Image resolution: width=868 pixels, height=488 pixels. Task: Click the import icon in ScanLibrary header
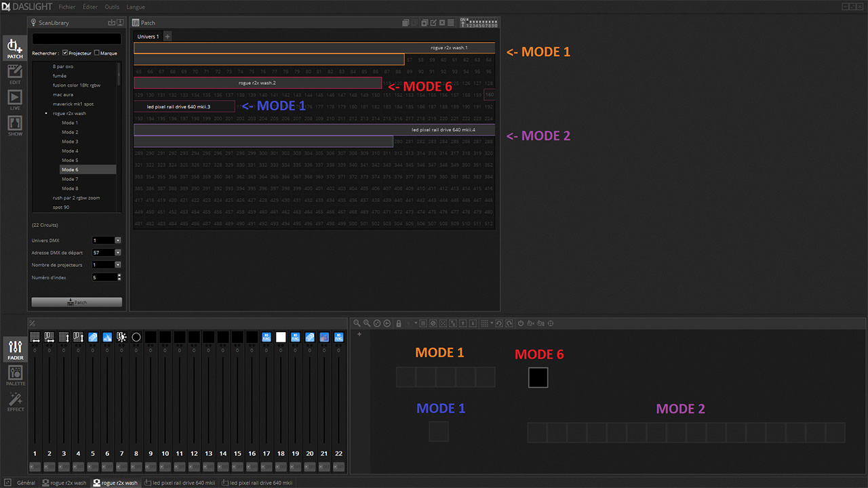point(112,22)
